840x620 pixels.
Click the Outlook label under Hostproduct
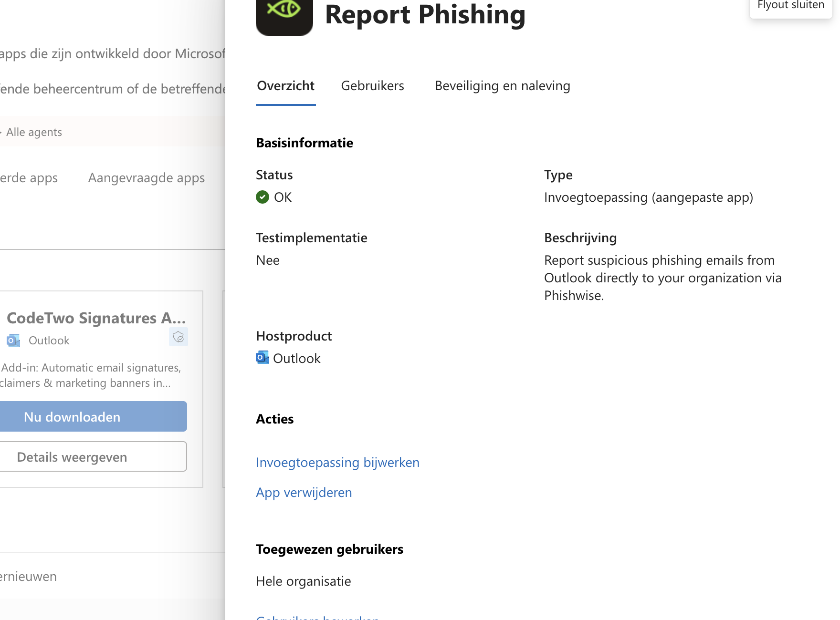[296, 359]
